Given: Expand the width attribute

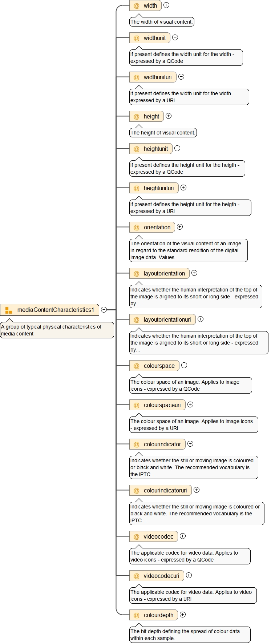Looking at the screenshot, I should tap(166, 5).
